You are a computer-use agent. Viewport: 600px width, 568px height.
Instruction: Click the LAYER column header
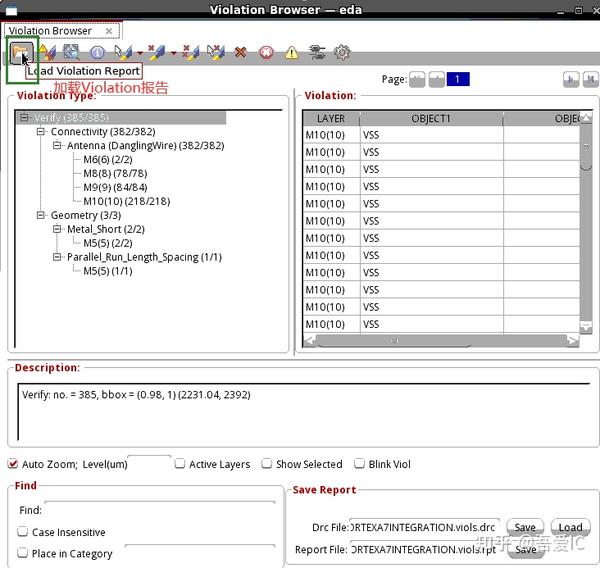[331, 119]
